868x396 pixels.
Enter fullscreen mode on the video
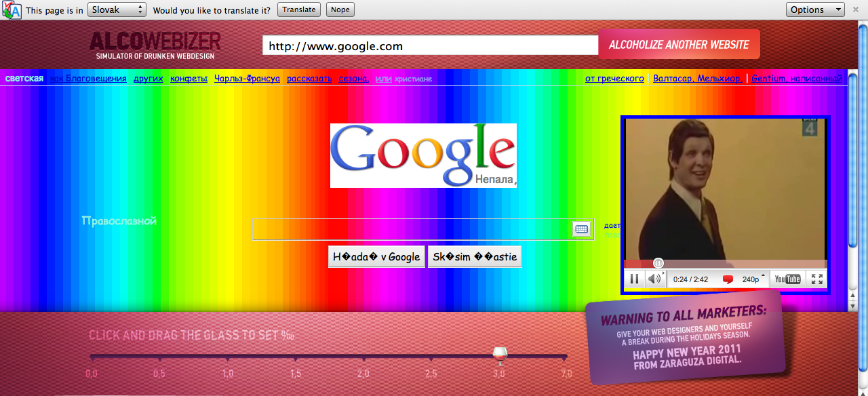pos(817,279)
